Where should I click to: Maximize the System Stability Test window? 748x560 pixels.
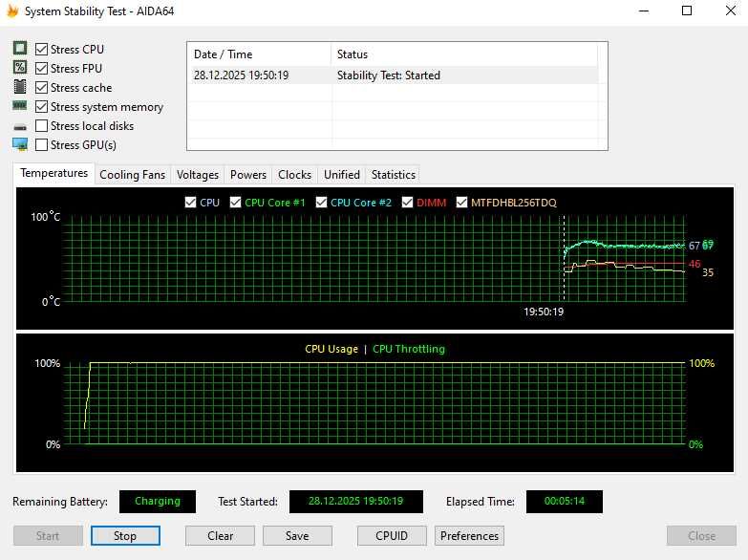687,11
